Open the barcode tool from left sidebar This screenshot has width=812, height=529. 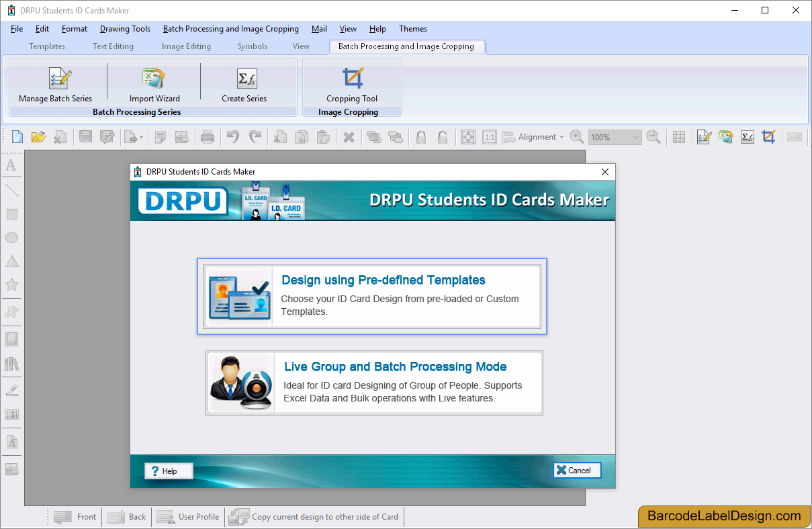point(11,414)
